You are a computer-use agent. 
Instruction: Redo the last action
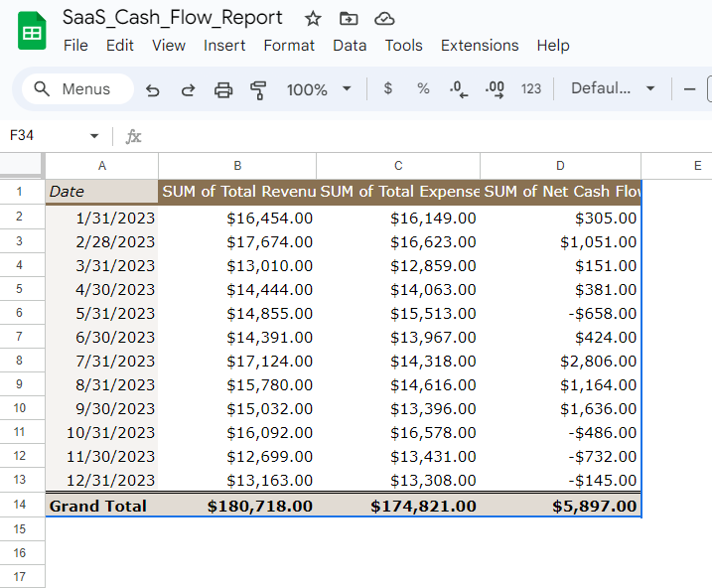click(188, 89)
